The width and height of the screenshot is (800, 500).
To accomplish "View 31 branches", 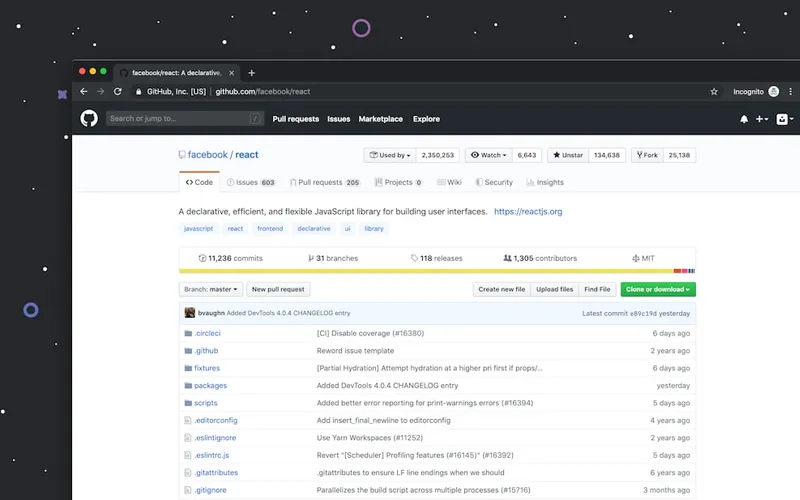I will coord(333,258).
